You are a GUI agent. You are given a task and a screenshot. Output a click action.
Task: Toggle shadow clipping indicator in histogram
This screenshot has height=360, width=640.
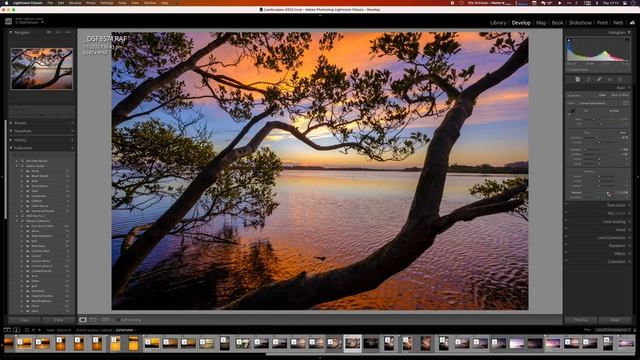coord(569,40)
